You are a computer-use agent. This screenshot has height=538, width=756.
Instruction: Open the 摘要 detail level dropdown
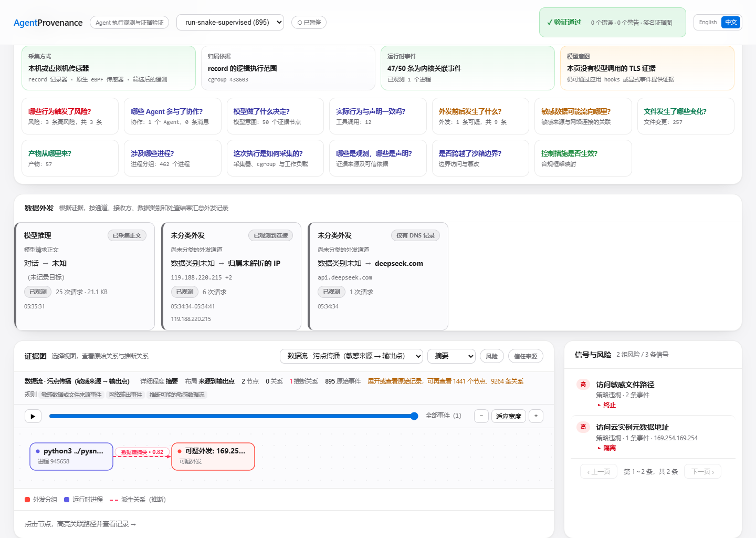[451, 356]
